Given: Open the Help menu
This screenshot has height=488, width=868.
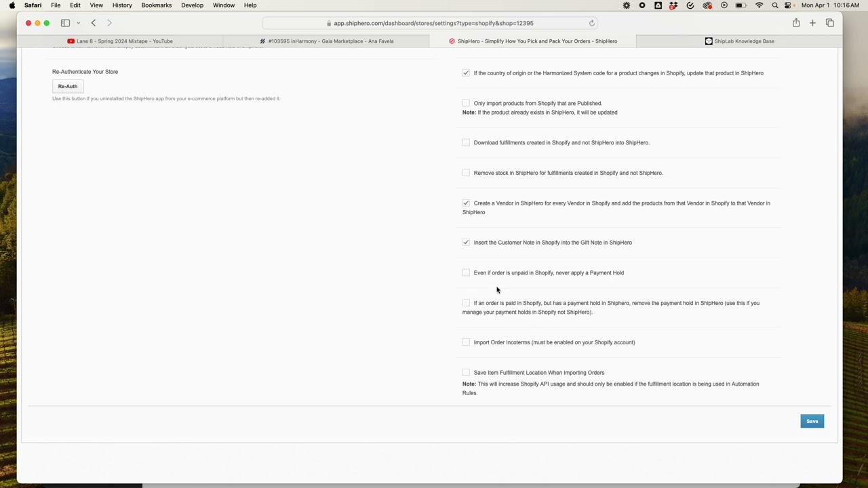Looking at the screenshot, I should point(250,5).
